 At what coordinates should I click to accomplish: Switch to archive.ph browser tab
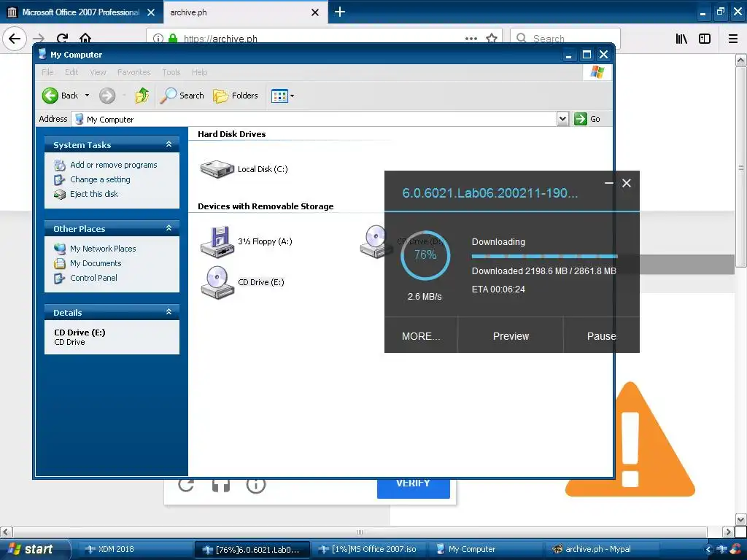pyautogui.click(x=237, y=12)
